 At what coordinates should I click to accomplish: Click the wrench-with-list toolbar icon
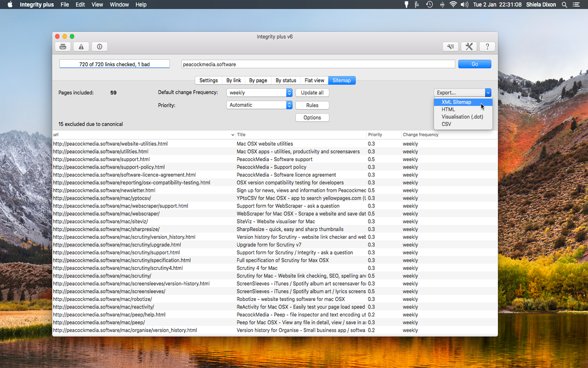[x=451, y=46]
